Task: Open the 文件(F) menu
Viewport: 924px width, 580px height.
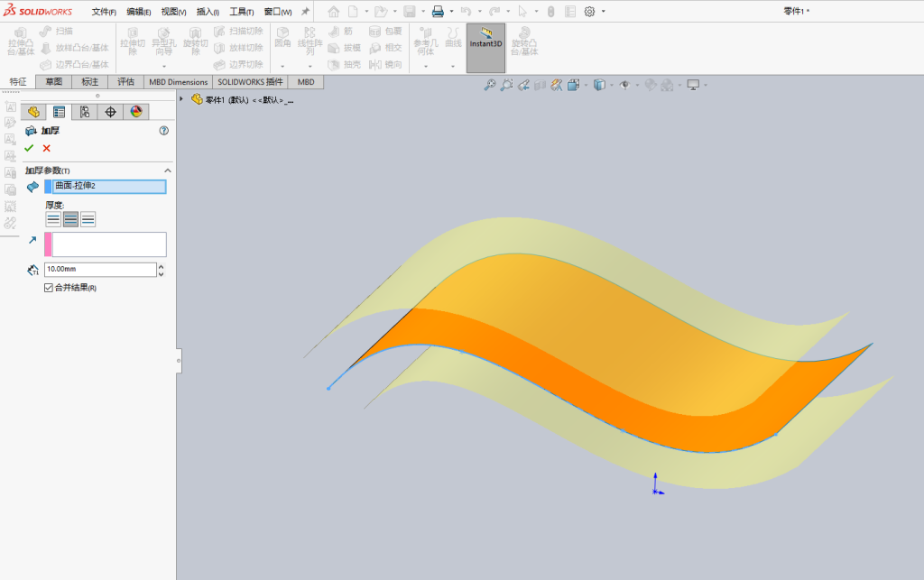Action: click(104, 11)
